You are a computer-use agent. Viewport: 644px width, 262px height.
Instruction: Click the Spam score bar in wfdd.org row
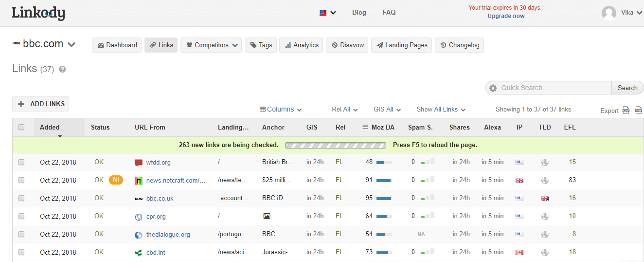(x=428, y=162)
